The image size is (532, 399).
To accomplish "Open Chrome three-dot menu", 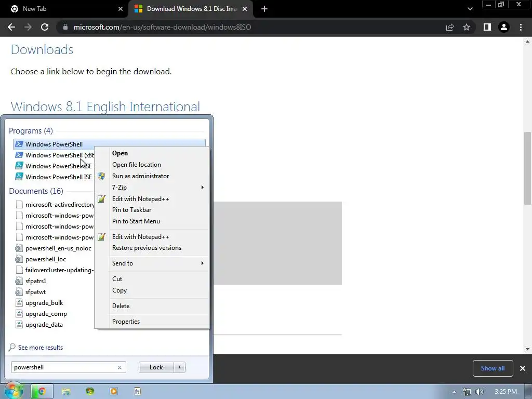I will pos(521,27).
